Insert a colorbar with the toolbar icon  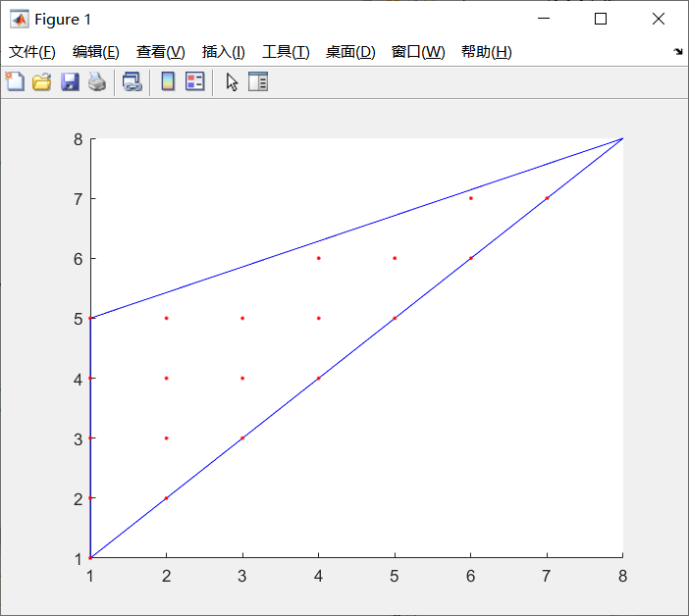[x=168, y=81]
